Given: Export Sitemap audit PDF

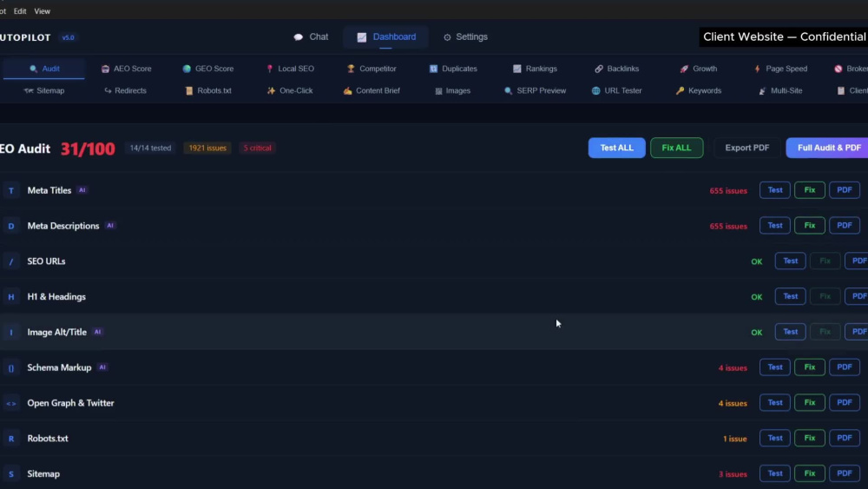Looking at the screenshot, I should [x=845, y=473].
